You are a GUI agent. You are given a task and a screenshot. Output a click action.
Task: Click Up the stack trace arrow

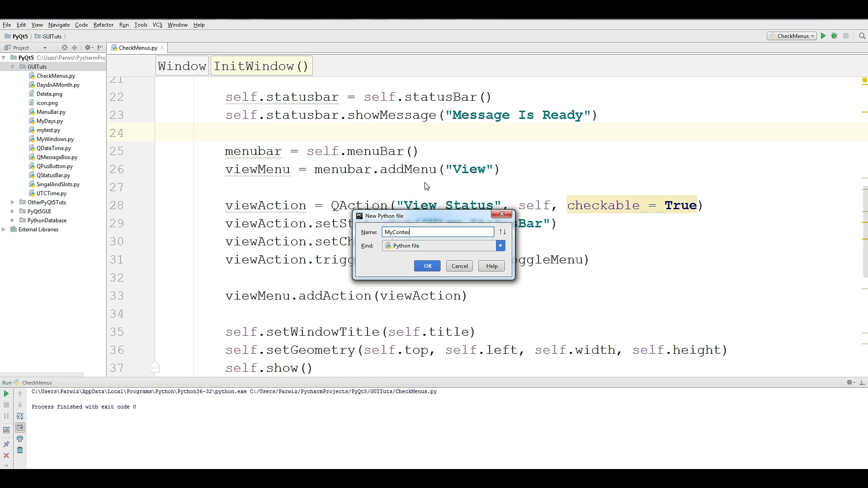point(20,394)
